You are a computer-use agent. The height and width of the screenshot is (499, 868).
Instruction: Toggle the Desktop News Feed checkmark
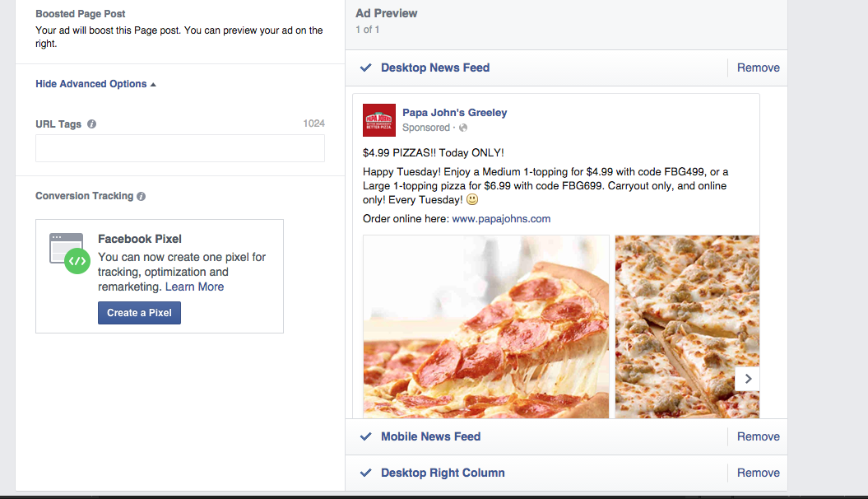click(x=366, y=68)
